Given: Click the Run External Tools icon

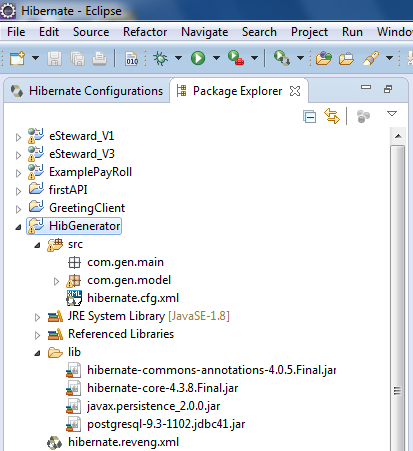Looking at the screenshot, I should tap(236, 58).
